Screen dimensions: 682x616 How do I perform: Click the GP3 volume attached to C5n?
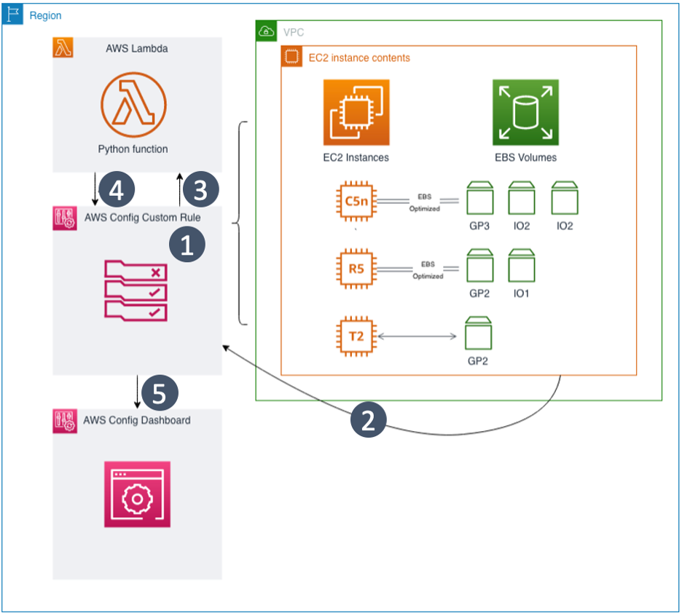coord(479,198)
